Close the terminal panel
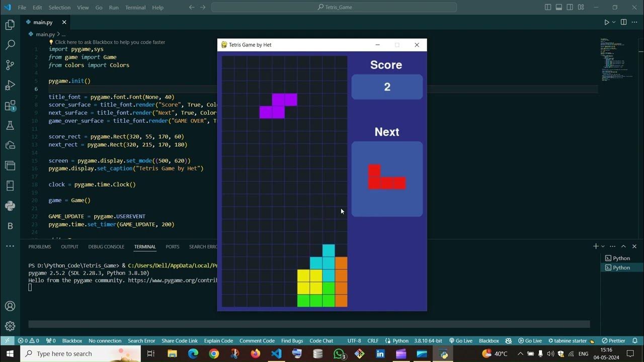Screen dimensions: 644x362 pos(634,246)
